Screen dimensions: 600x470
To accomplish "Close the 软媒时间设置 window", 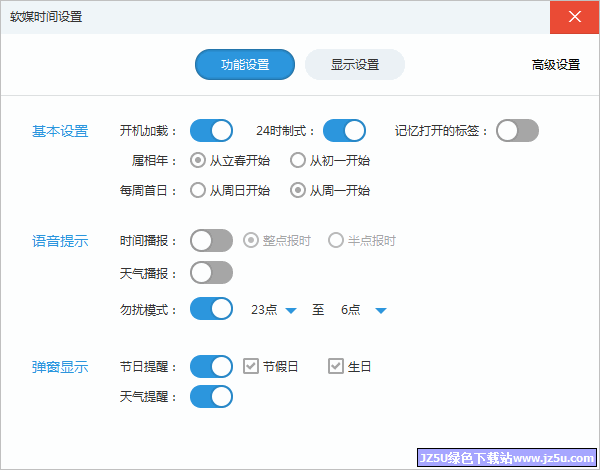I will click(x=574, y=17).
